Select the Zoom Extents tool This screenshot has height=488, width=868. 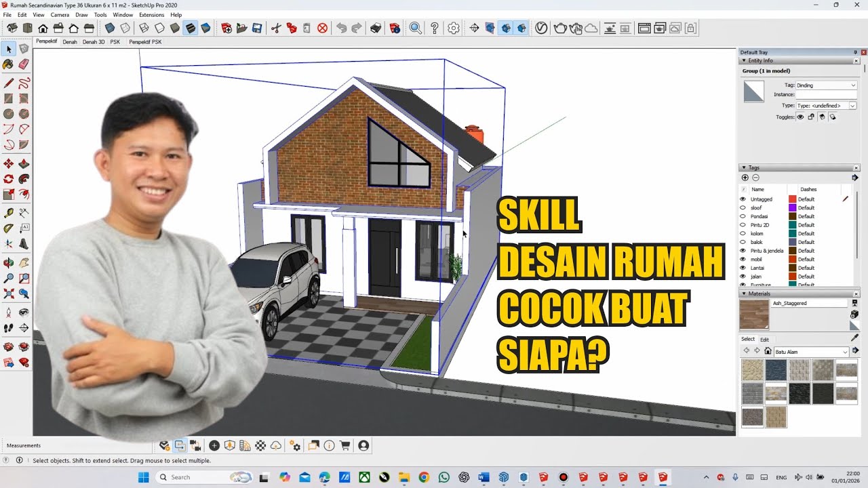[x=9, y=294]
